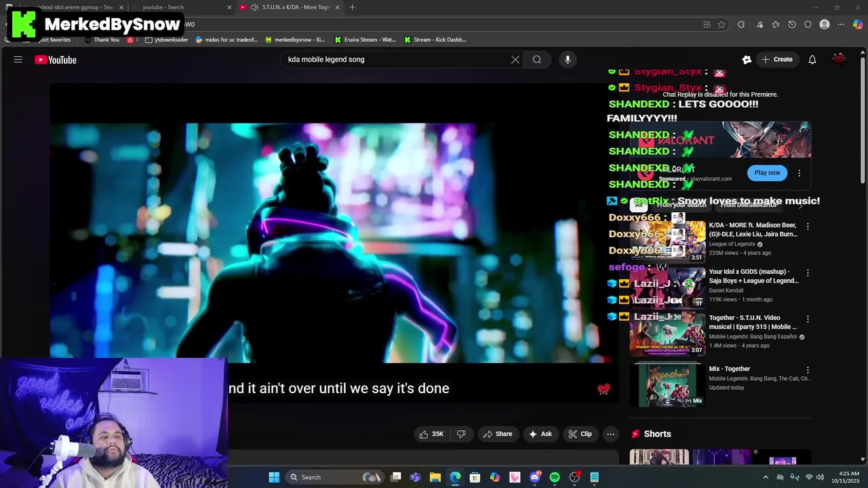Open the 'Thank You' bookmark

102,39
